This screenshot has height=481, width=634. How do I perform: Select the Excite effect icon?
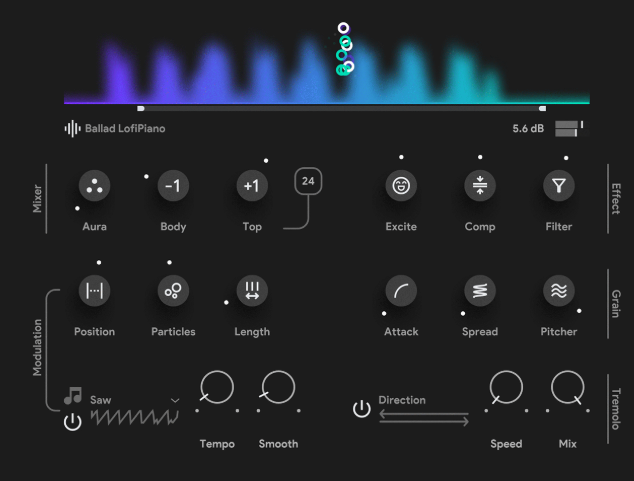tap(401, 185)
